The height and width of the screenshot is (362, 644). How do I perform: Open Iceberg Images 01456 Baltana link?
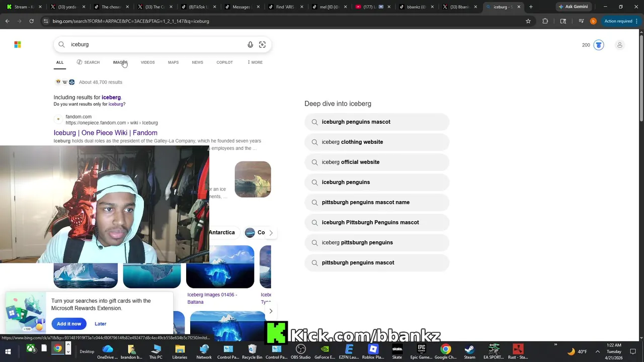coord(212,298)
